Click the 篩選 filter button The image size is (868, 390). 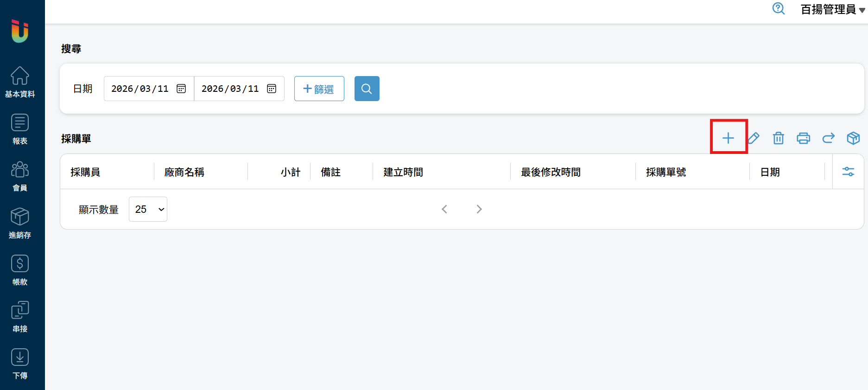(x=319, y=89)
